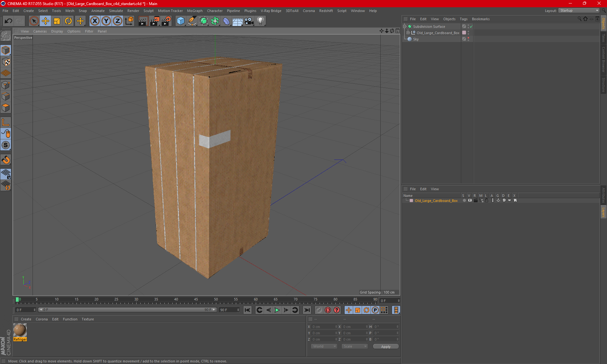Activate the Scale tool

pyautogui.click(x=57, y=21)
